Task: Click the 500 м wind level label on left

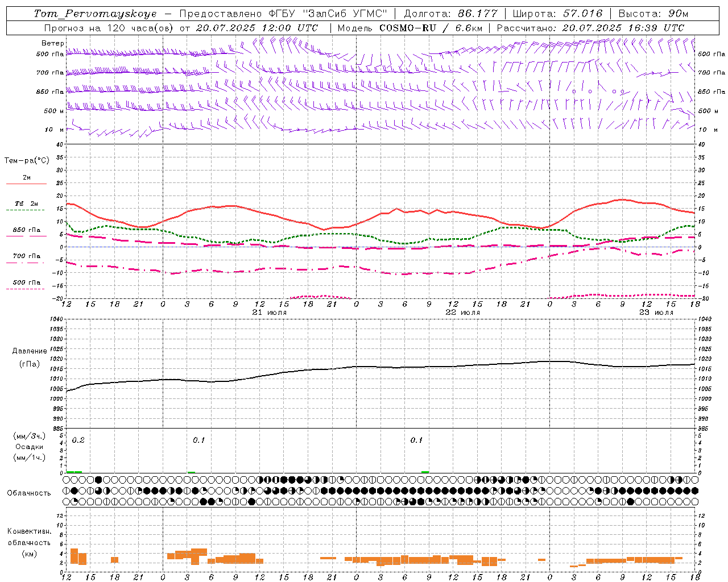Action: pyautogui.click(x=54, y=111)
